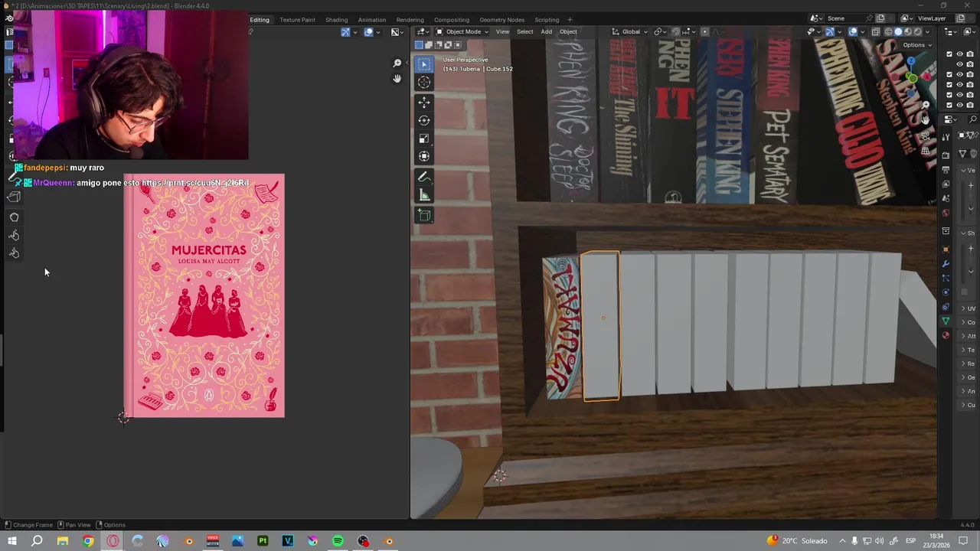Viewport: 980px width, 551px height.
Task: Activate the 3D Cursor tool
Action: pos(424,83)
